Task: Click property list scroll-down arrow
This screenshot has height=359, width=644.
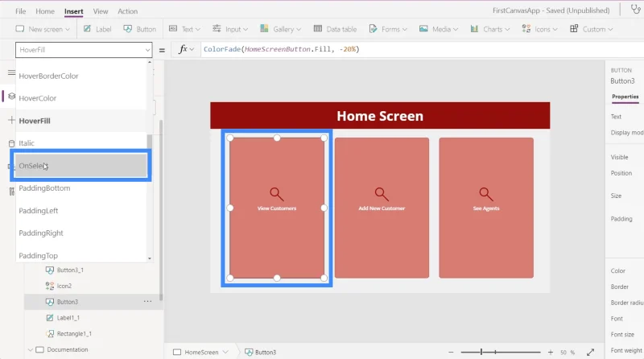Action: [x=150, y=258]
